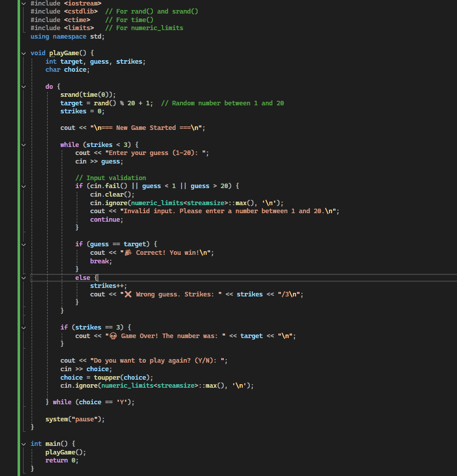
Task: Select the "// Random number between 1 and 20" comment
Action: click(223, 103)
